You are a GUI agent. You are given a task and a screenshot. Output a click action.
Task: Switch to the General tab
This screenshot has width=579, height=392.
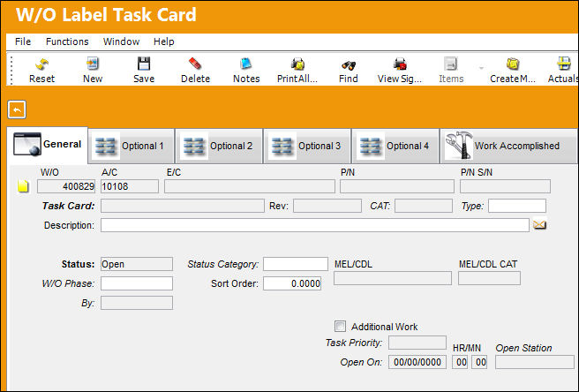click(48, 145)
